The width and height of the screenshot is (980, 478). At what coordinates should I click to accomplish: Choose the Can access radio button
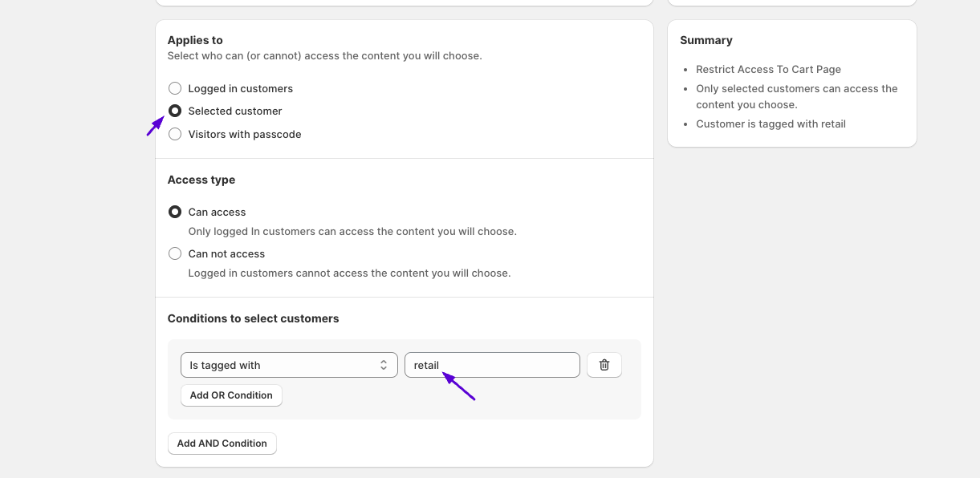point(175,212)
